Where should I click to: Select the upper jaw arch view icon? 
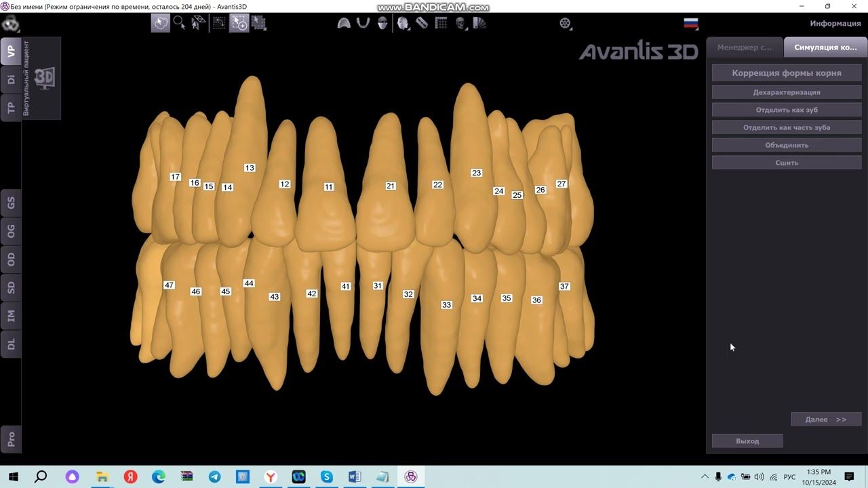tap(344, 23)
